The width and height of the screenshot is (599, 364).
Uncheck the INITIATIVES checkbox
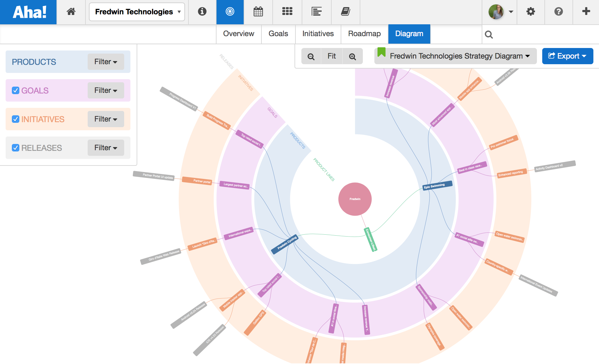point(16,119)
